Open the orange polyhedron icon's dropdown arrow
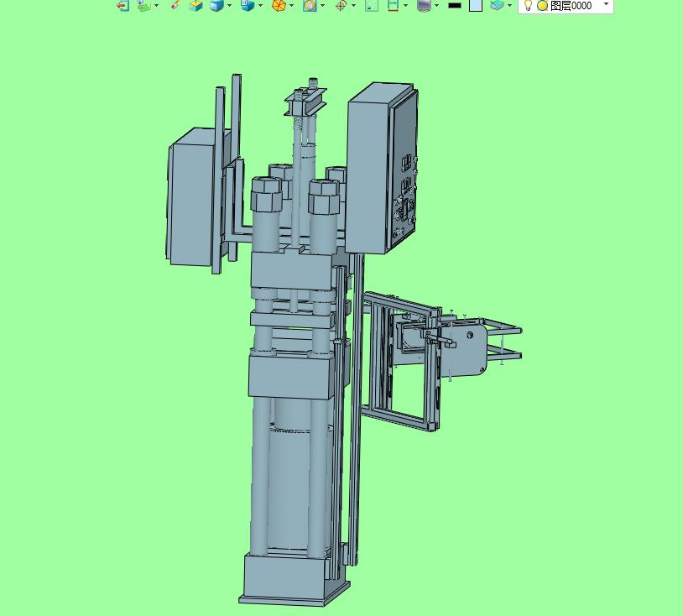 (291, 6)
